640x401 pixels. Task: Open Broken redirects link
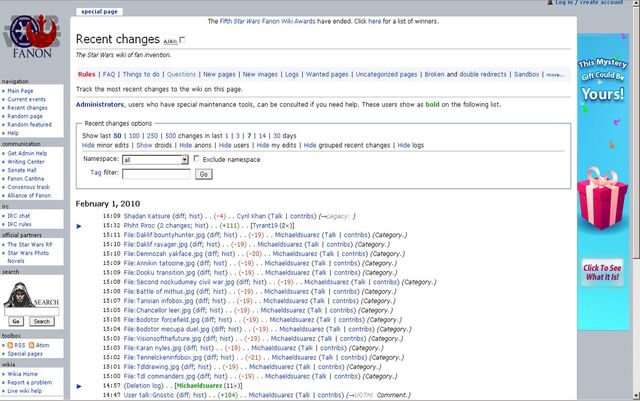pyautogui.click(x=434, y=74)
